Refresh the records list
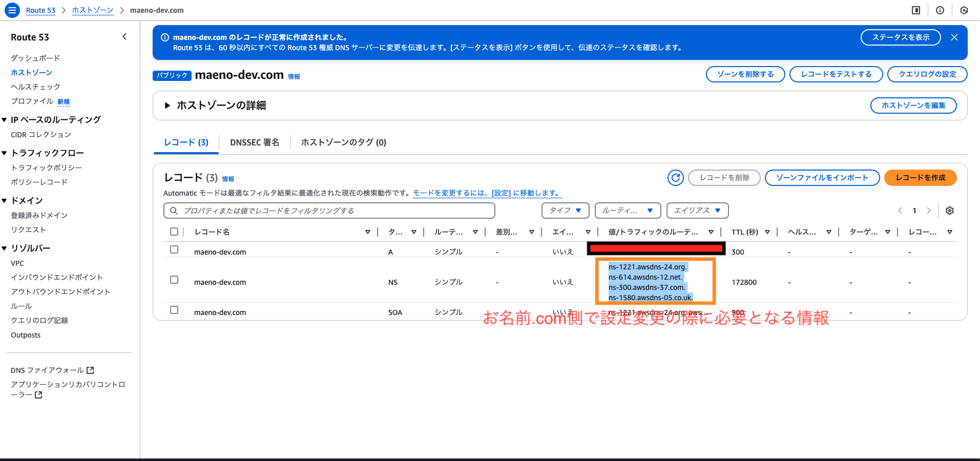Viewport: 980px width, 461px height. pos(675,178)
